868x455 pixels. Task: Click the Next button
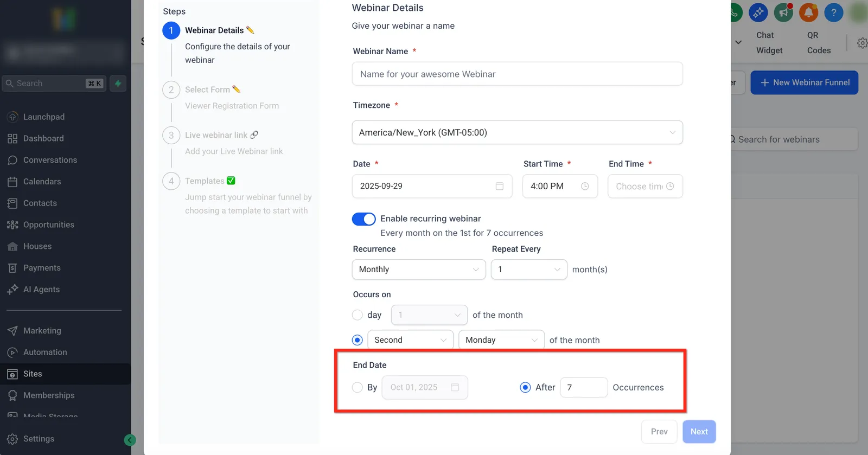[699, 432]
